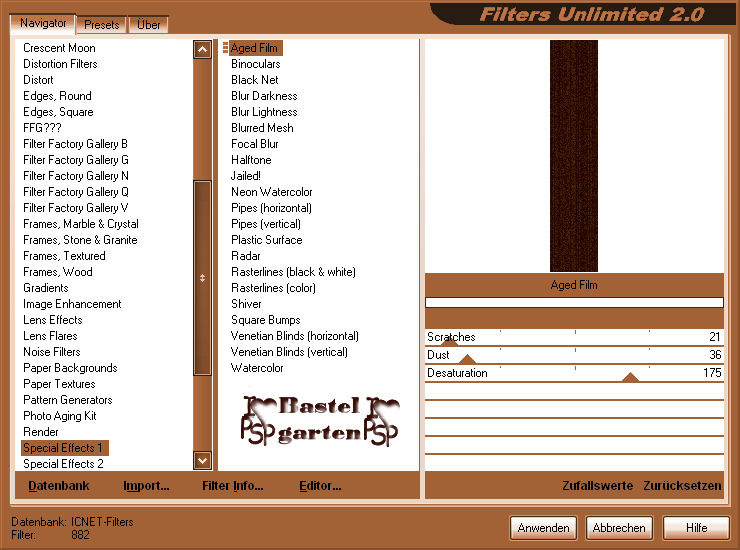Select Blur Darkness filter
The width and height of the screenshot is (740, 550).
264,96
